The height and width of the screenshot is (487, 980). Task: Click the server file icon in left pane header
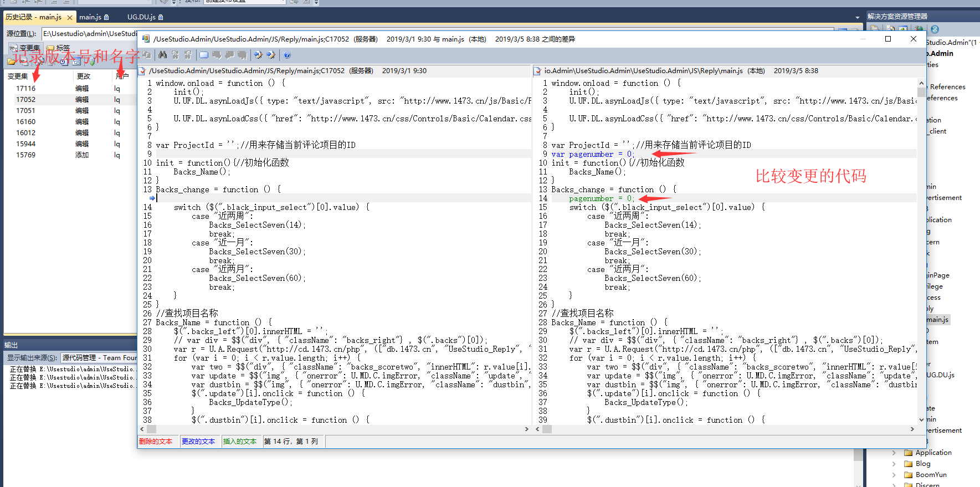pyautogui.click(x=142, y=71)
